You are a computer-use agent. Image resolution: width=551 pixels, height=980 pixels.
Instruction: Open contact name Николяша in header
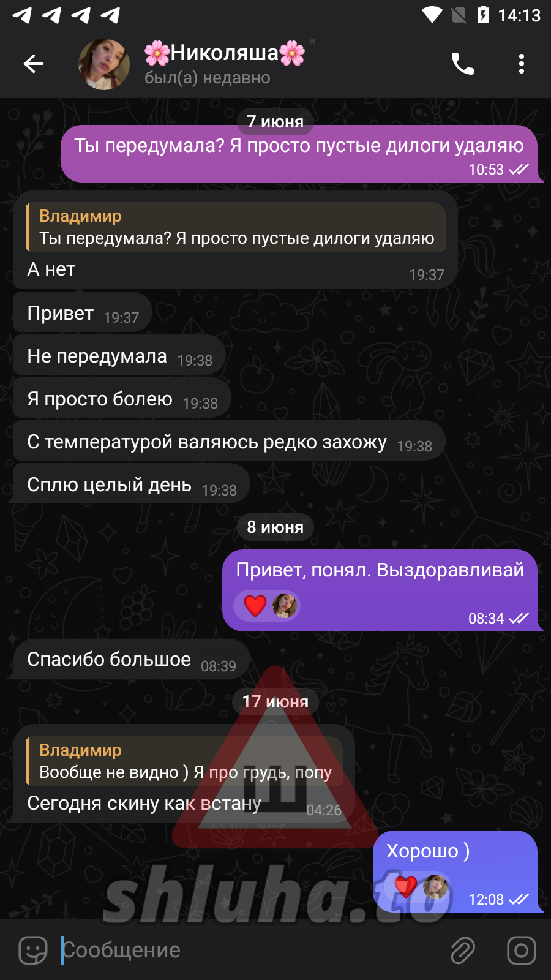(x=225, y=53)
